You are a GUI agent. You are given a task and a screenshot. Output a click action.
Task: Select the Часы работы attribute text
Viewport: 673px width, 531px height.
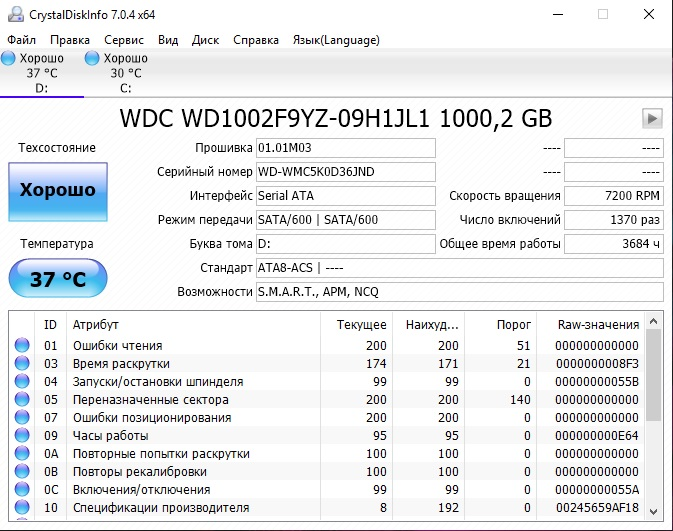coord(111,436)
